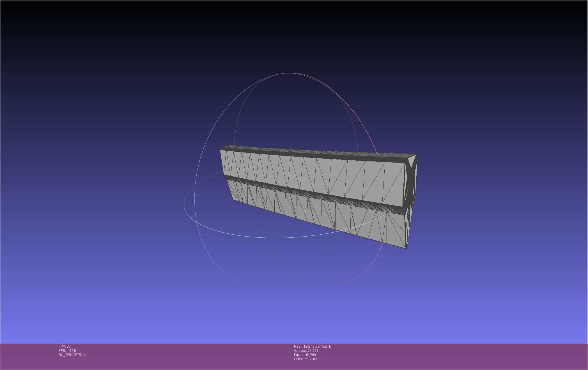Click the Mesh: katana part 5.STL label
Screen dimensions: 588x370
point(313,346)
